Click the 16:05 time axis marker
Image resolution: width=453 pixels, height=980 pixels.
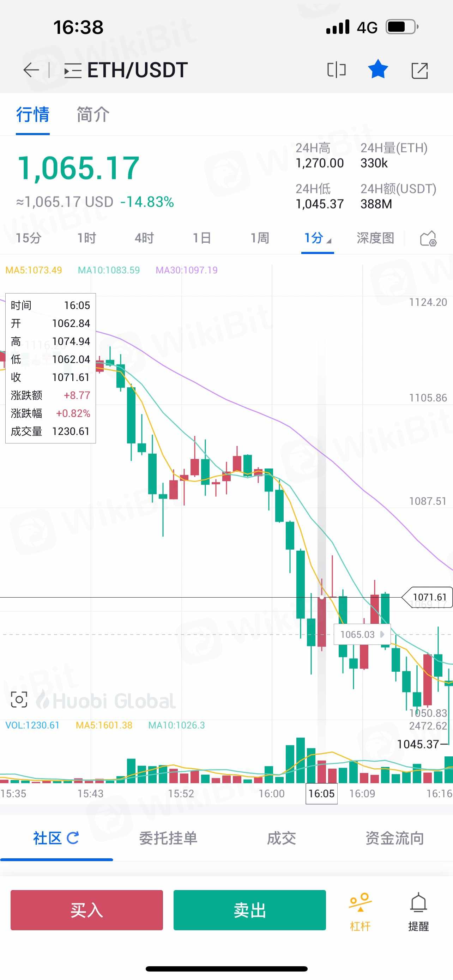[321, 794]
